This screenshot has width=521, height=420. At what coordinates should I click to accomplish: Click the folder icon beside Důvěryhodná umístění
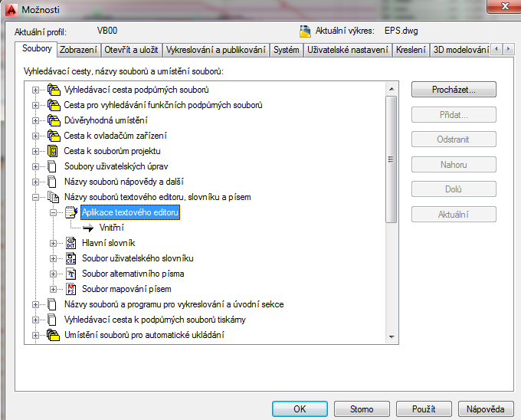pyautogui.click(x=53, y=120)
